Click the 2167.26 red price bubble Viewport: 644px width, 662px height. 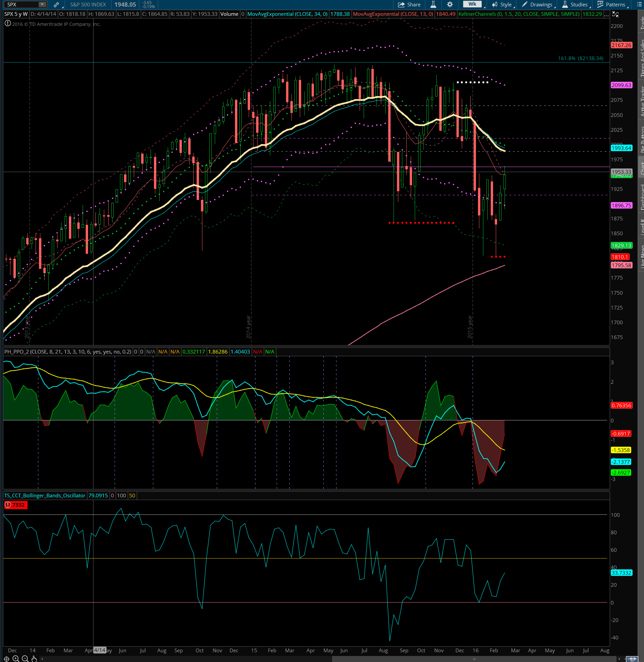pyautogui.click(x=621, y=45)
